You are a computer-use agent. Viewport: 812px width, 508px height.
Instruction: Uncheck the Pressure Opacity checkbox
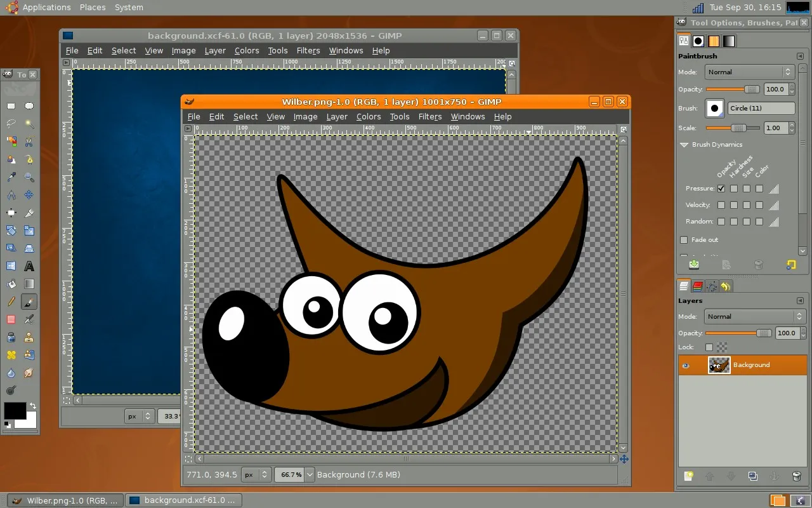click(721, 189)
